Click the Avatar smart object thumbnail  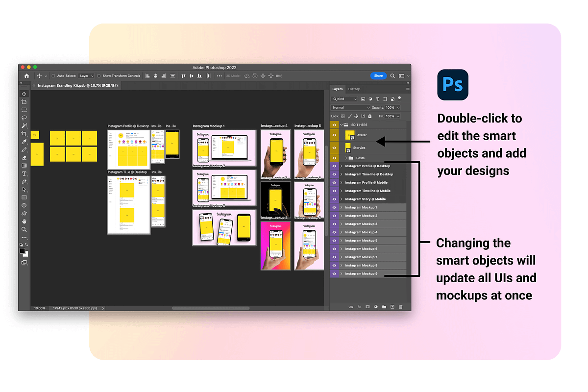click(x=351, y=135)
